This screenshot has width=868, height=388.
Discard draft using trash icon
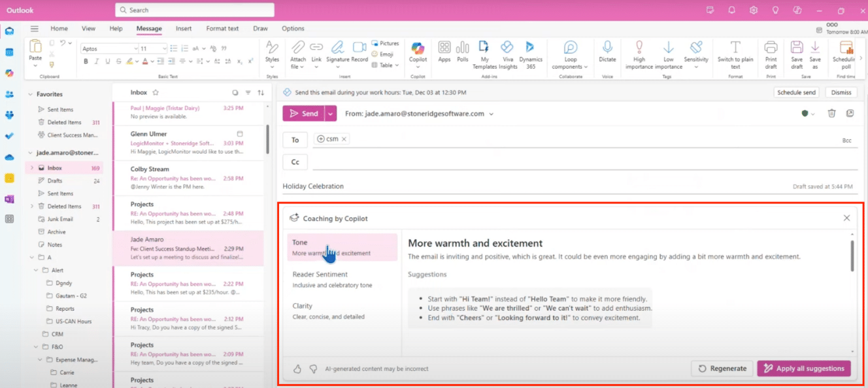pos(831,113)
